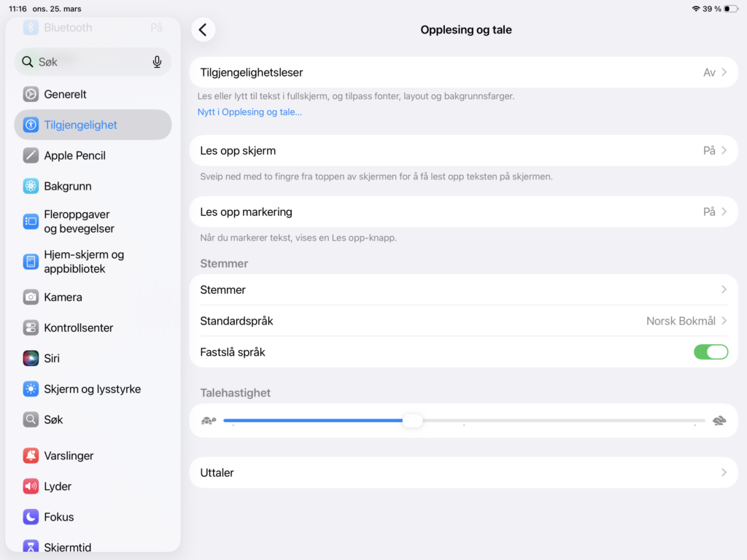Tap the Standardspråk label
The image size is (747, 560).
[237, 321]
